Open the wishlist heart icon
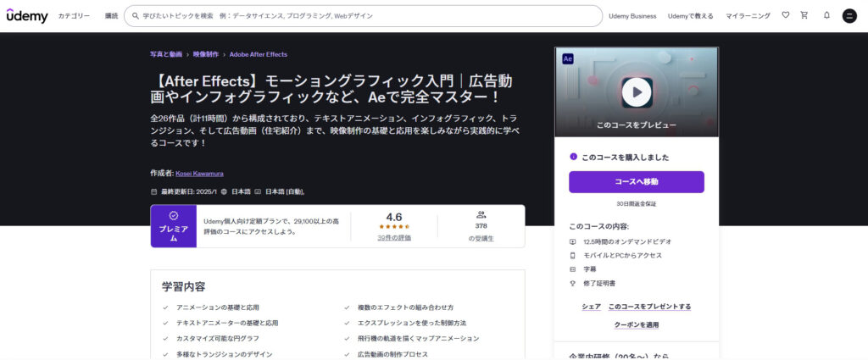 pos(785,15)
